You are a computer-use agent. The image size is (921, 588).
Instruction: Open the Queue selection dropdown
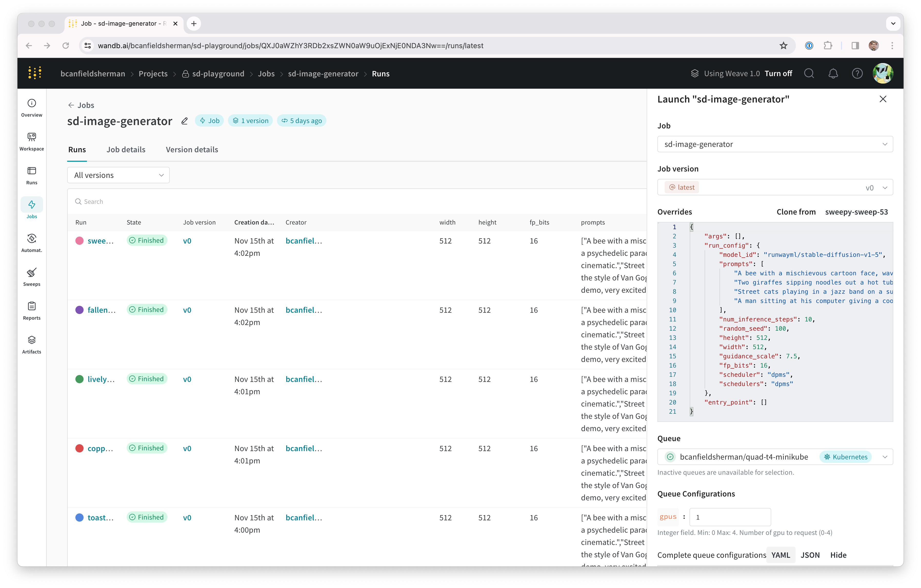coord(885,457)
